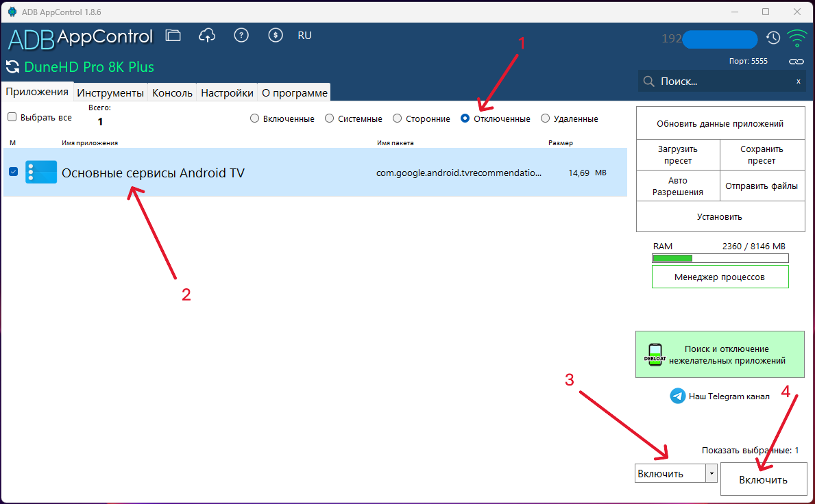This screenshot has height=504, width=815.
Task: Open Наш Telegram канал link
Action: point(729,396)
